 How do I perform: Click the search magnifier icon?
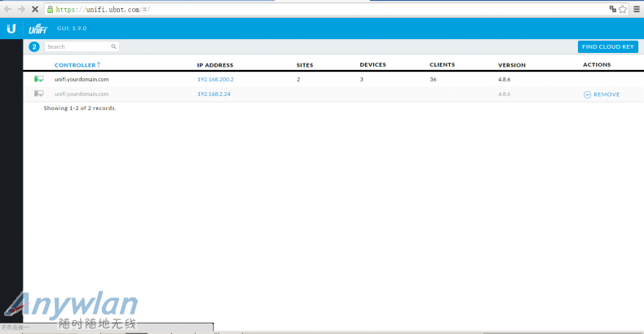pyautogui.click(x=114, y=46)
